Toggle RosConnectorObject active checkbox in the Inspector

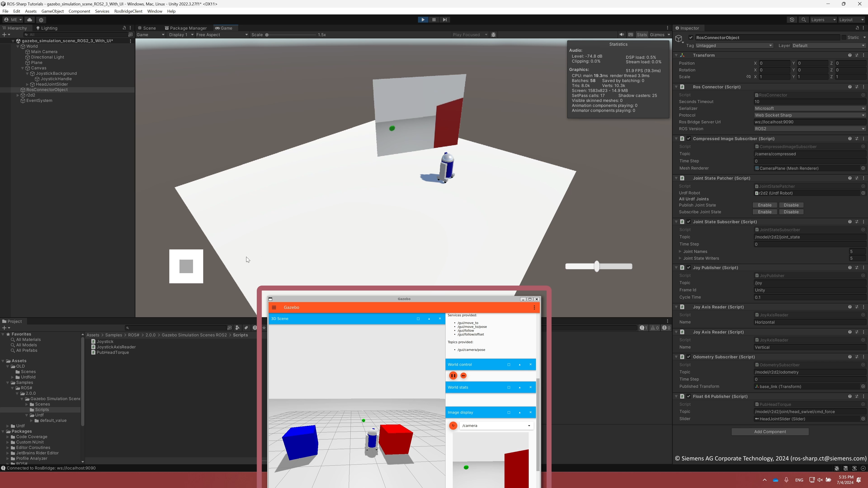pyautogui.click(x=691, y=38)
